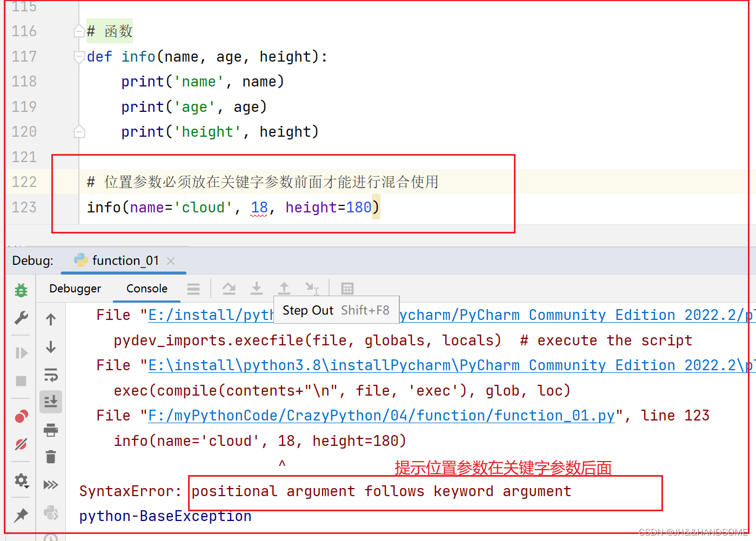Collapse the comment fold marker on line 116
Viewport: 756px width, 541px height.
coord(79,31)
